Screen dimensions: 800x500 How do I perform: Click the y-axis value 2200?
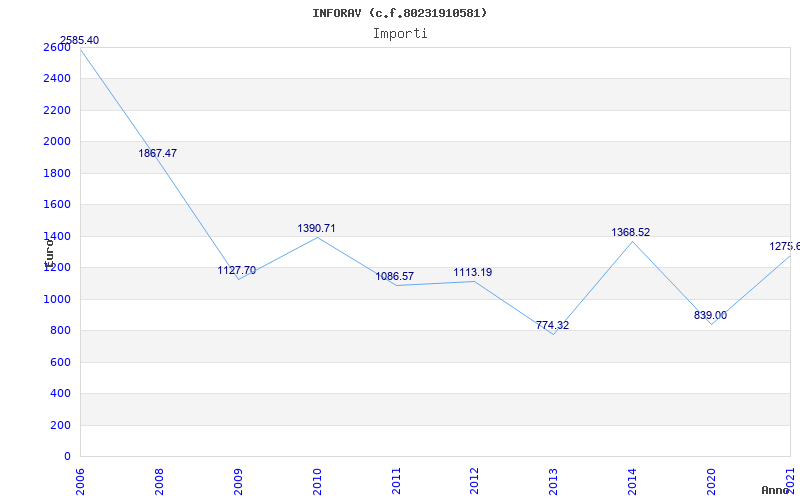(x=57, y=110)
